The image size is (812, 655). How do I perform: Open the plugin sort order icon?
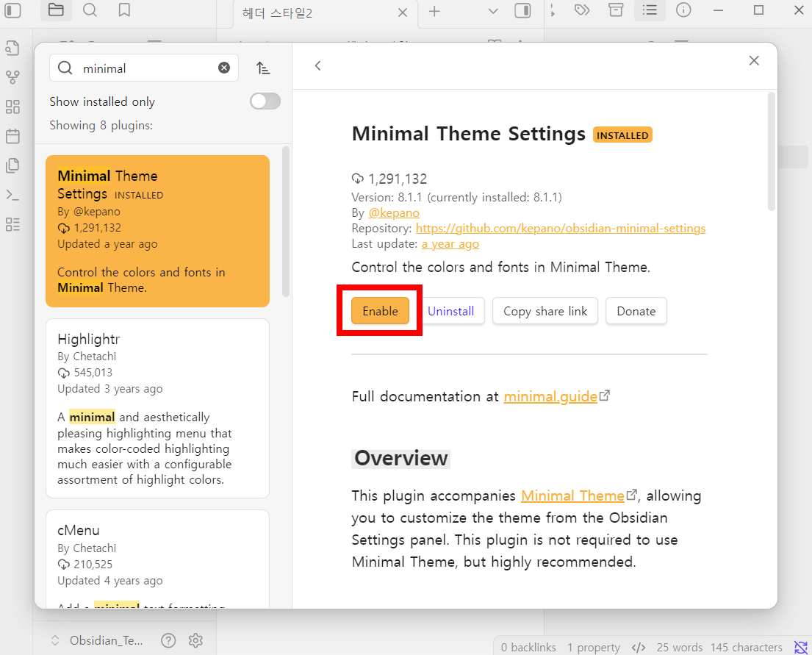click(263, 68)
